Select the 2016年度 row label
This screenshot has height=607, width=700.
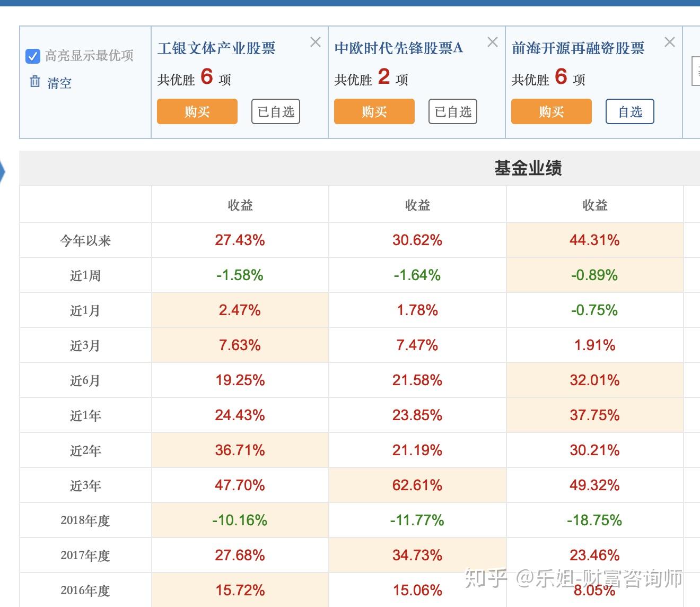point(85,591)
